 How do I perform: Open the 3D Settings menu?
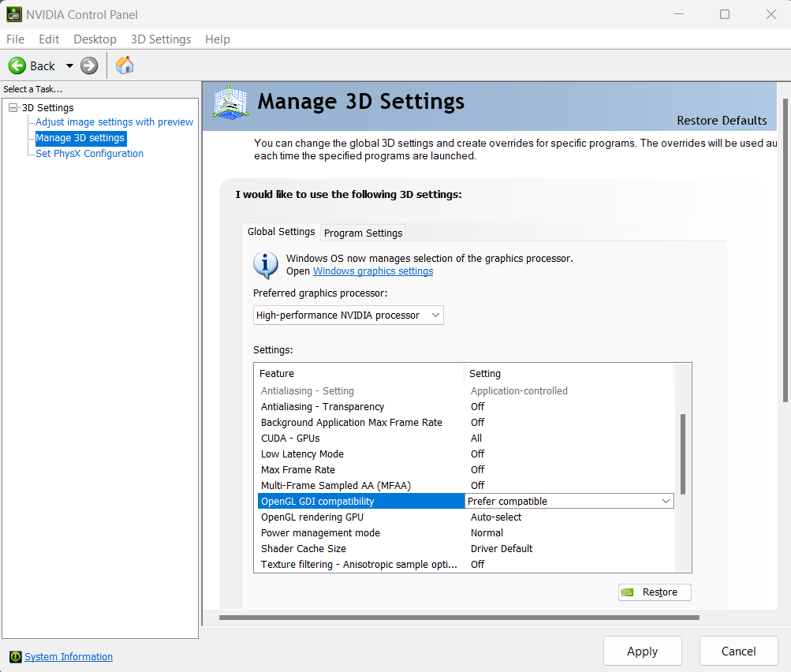pyautogui.click(x=161, y=39)
